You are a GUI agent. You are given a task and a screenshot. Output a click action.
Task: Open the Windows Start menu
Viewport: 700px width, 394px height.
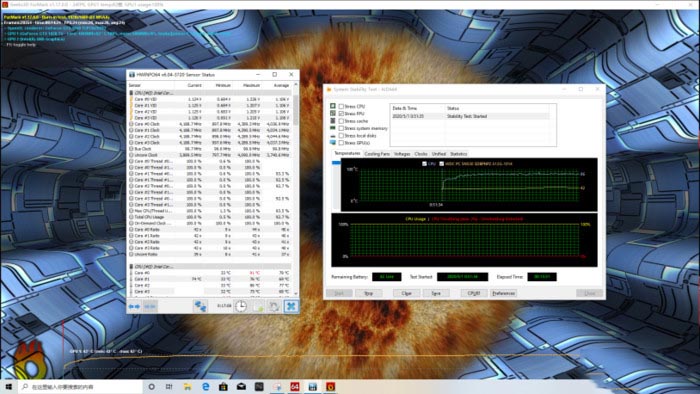point(8,386)
